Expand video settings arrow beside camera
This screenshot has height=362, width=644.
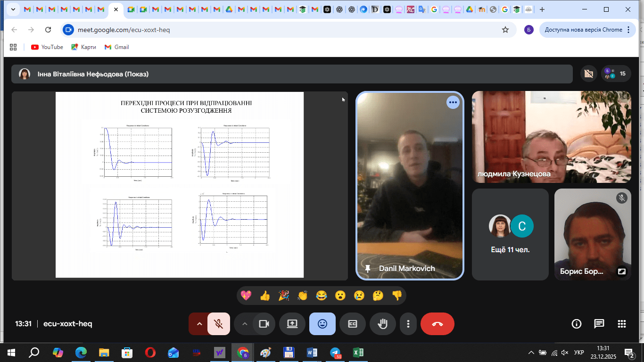(244, 324)
